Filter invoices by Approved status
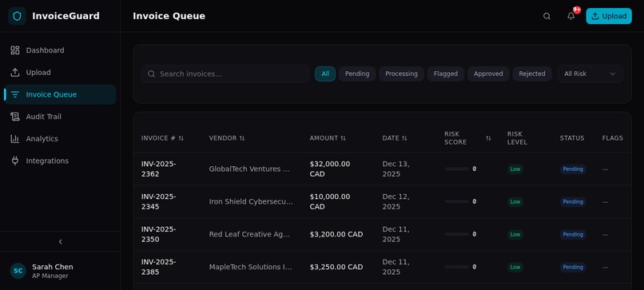644x290 pixels. 488,74
